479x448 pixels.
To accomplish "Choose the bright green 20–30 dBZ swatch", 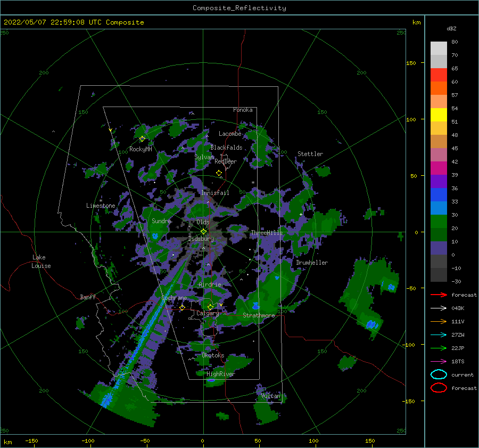I will [x=439, y=222].
